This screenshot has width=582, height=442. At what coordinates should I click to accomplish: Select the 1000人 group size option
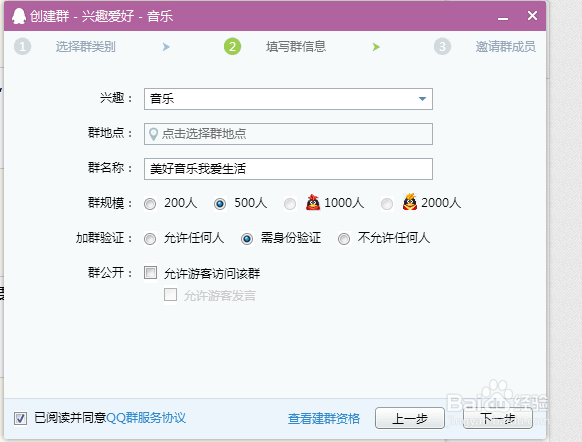click(290, 204)
